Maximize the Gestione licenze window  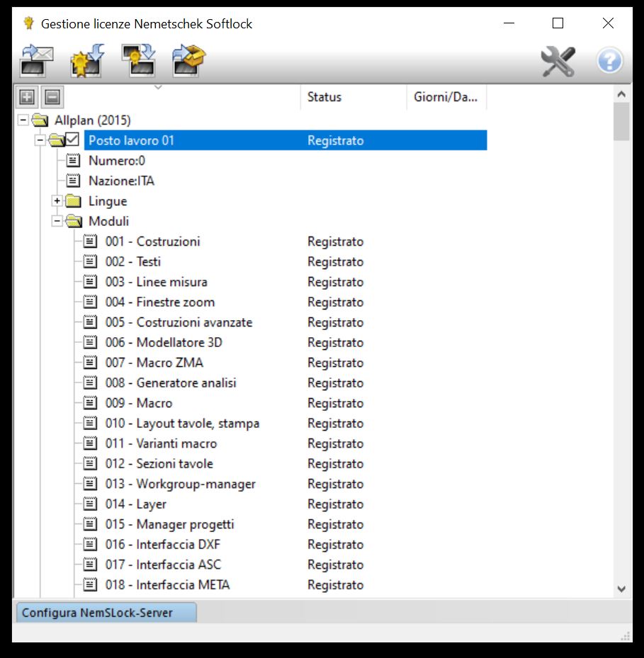(558, 23)
